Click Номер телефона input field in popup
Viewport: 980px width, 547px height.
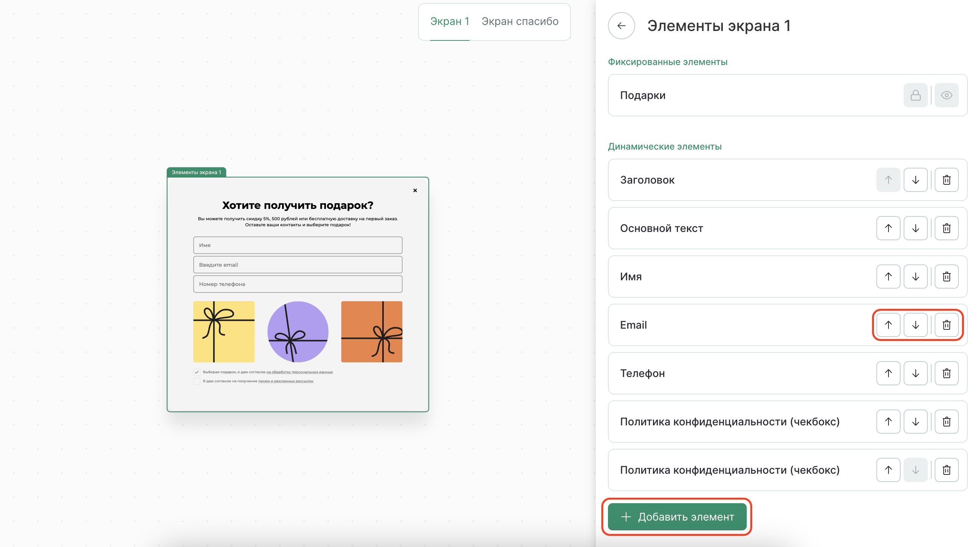[x=297, y=283]
